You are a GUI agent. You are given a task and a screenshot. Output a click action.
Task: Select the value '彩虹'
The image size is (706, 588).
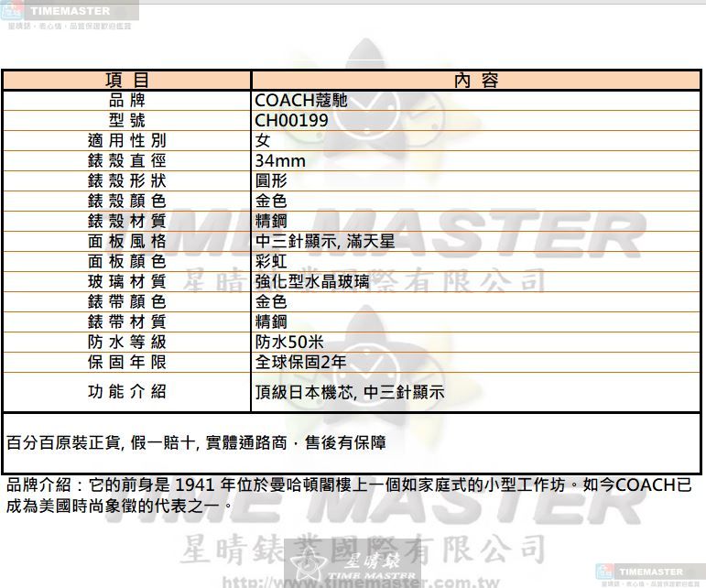pos(271,261)
